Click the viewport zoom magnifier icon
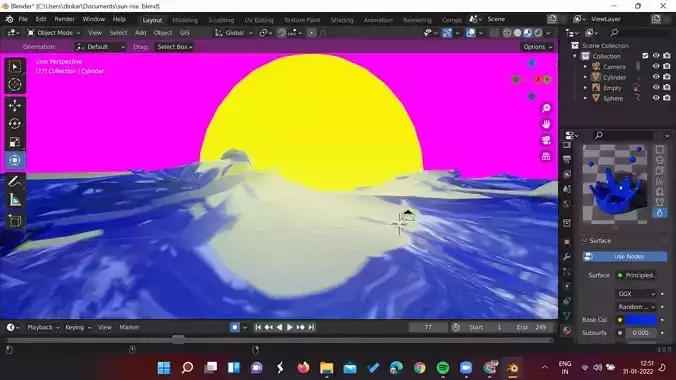The width and height of the screenshot is (676, 380). click(546, 108)
